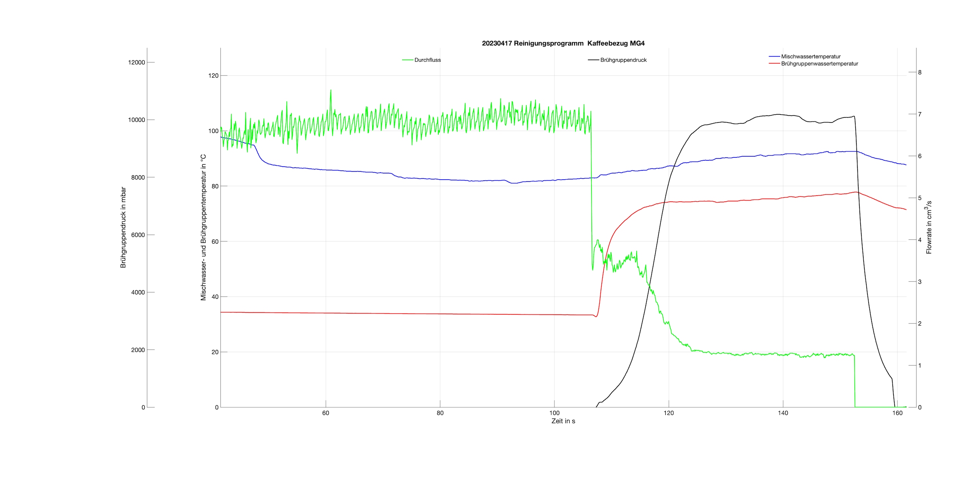
Task: Click the Durchfluss legend entry
Action: coord(427,60)
